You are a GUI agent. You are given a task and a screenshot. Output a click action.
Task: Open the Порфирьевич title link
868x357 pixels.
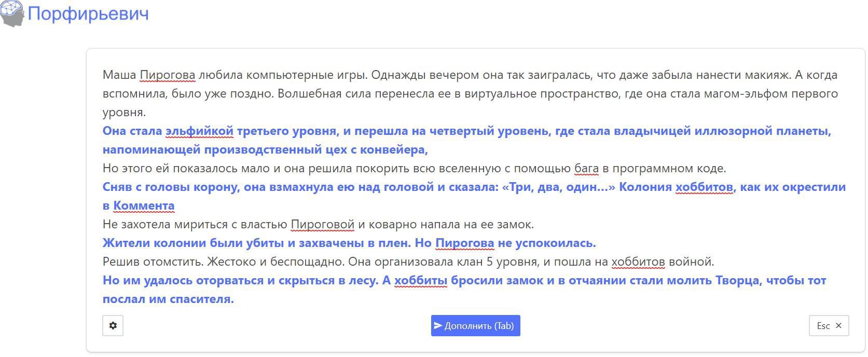pyautogui.click(x=88, y=13)
